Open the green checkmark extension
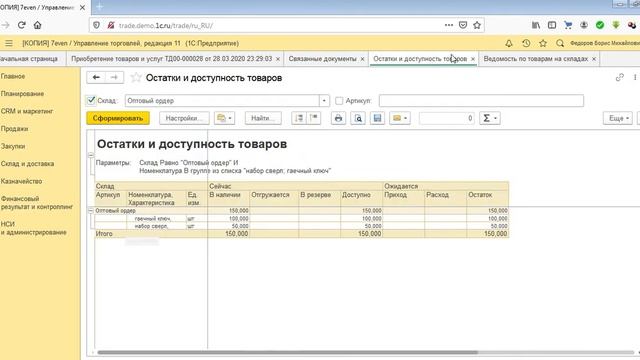 [600, 25]
